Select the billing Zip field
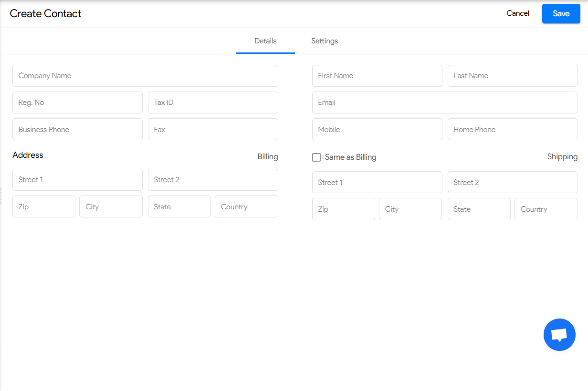Viewport: 588px width, 391px height. point(44,206)
